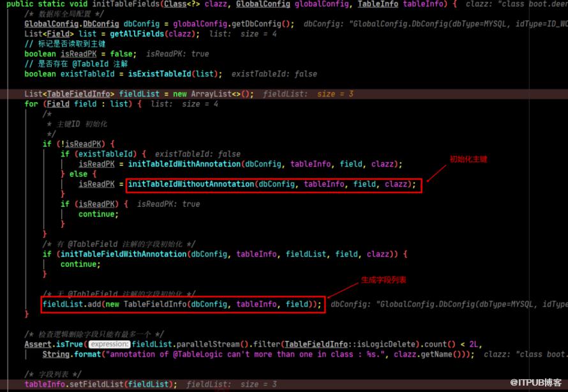Click the setFieldList method call
The width and height of the screenshot is (568, 392).
tap(96, 384)
